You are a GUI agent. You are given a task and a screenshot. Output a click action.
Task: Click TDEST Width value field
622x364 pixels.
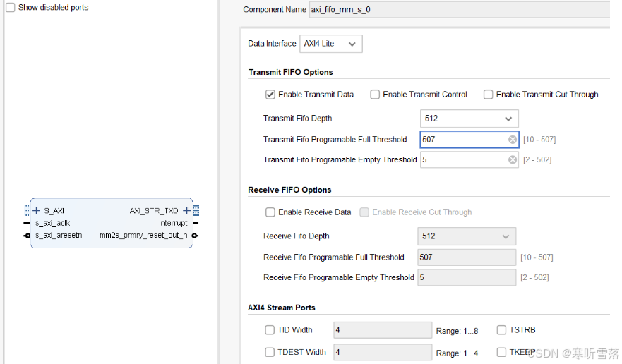pos(383,352)
